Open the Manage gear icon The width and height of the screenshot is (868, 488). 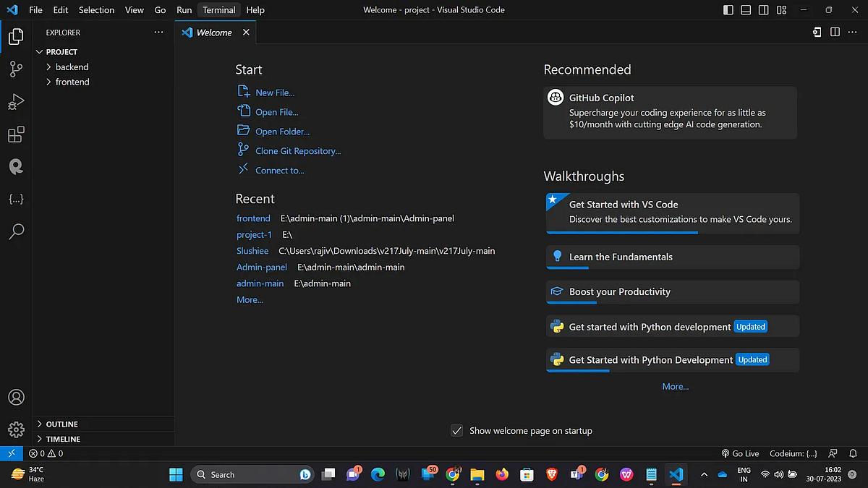[x=16, y=429]
